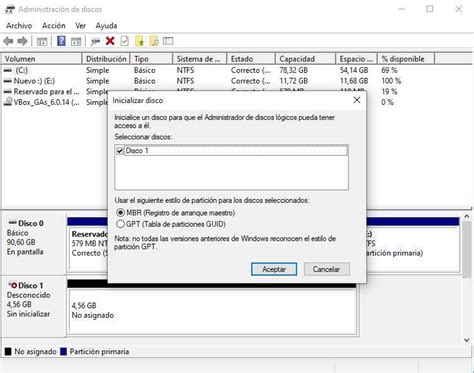474x373 pixels.
Task: Sort by the Sistema de... column header
Action: click(x=200, y=59)
